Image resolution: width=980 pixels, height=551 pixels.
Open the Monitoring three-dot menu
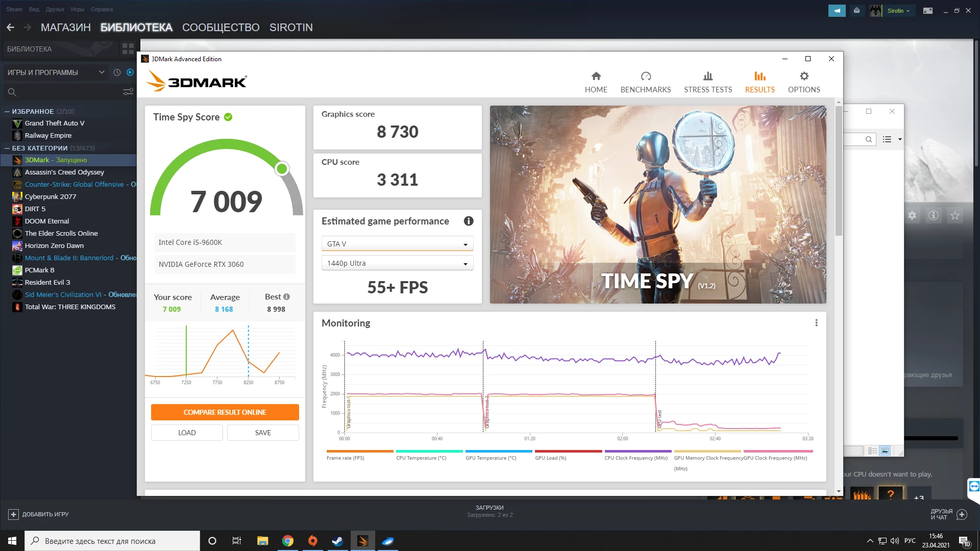[816, 323]
